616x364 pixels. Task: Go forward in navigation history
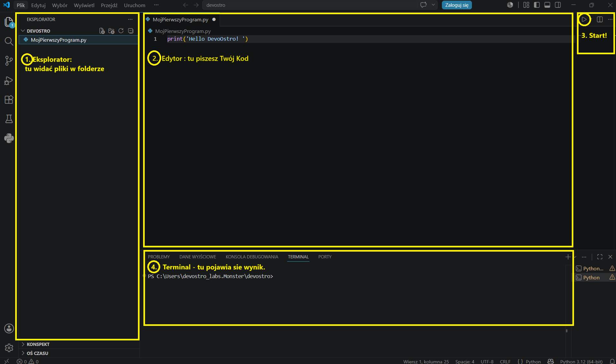click(x=196, y=5)
